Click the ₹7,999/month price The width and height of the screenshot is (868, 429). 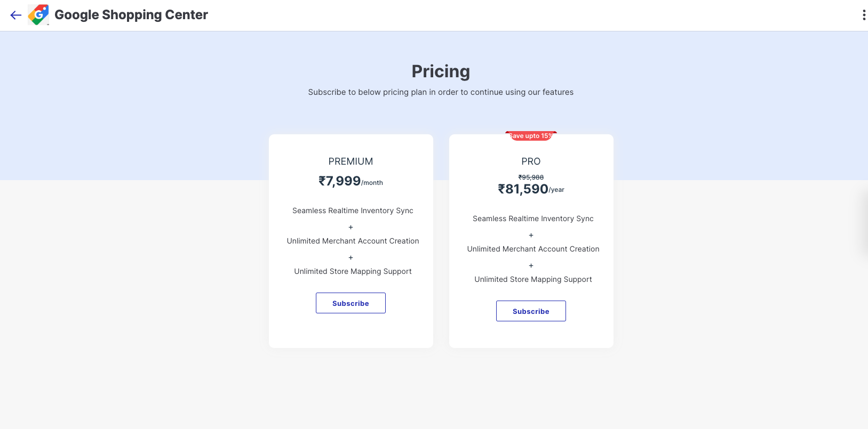[x=351, y=181]
